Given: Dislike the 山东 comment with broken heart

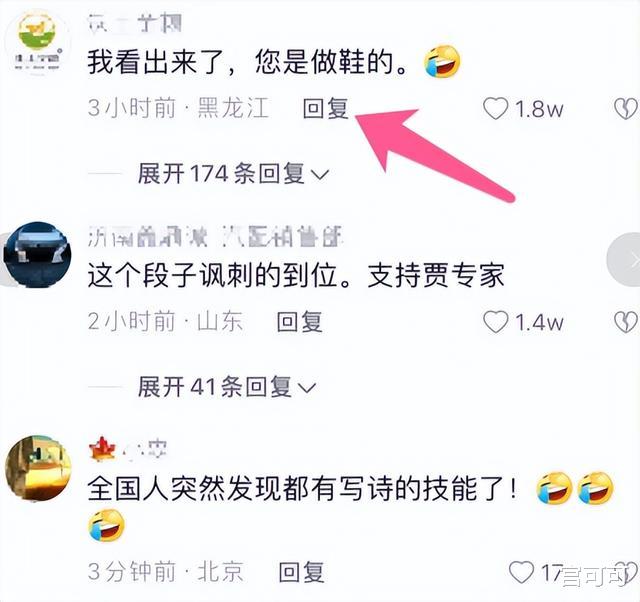Looking at the screenshot, I should click(625, 322).
